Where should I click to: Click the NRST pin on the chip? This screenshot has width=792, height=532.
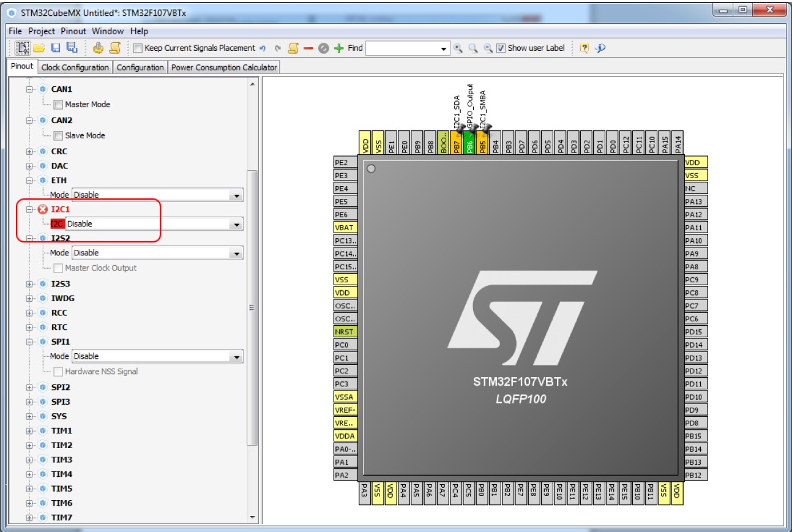345,332
